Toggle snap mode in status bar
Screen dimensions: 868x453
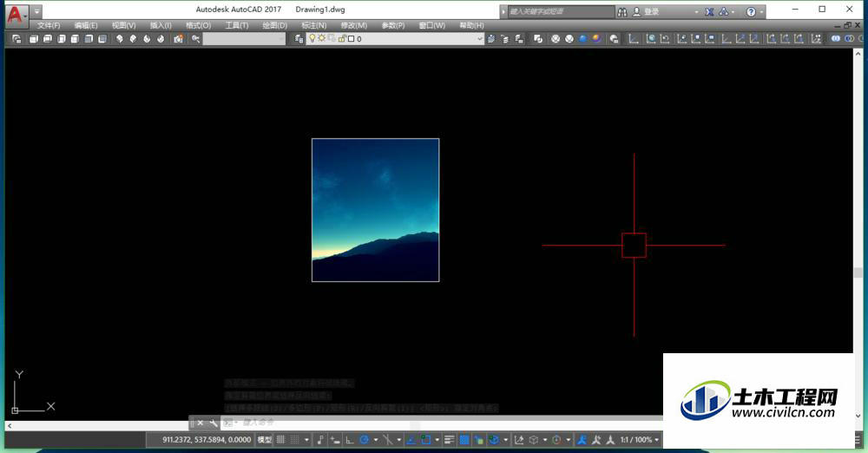(x=295, y=440)
